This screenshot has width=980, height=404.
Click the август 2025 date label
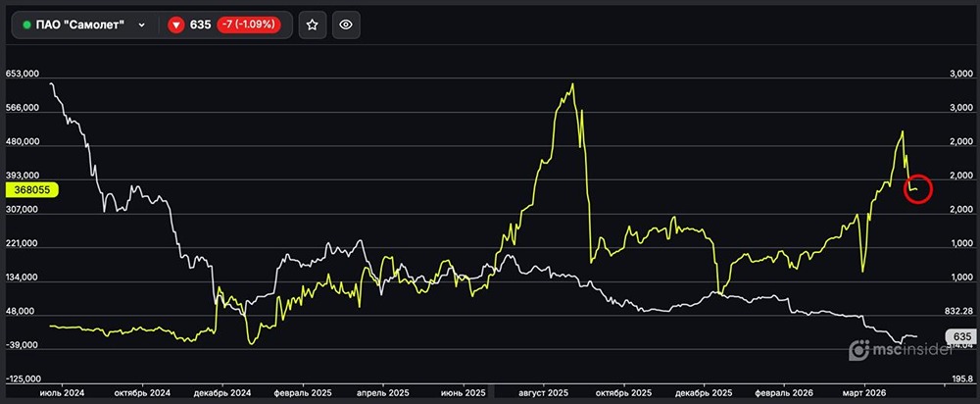[544, 391]
